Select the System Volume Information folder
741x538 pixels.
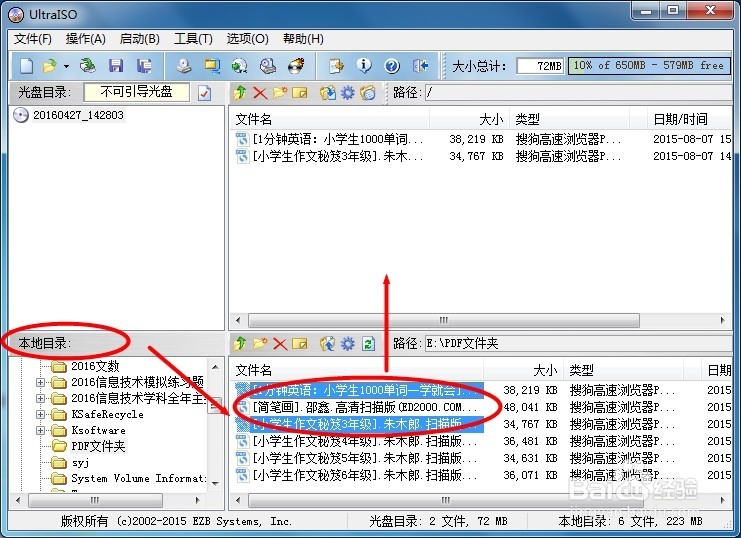[138, 478]
